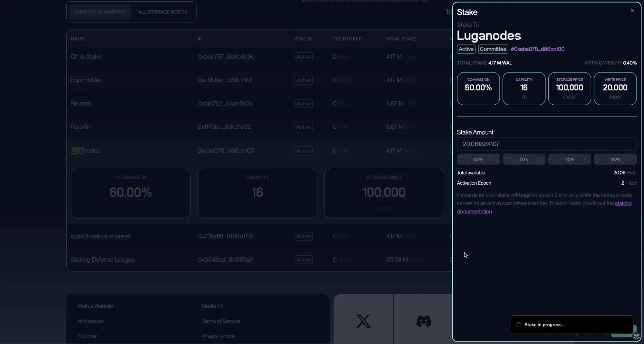Click the YOUR STAKE column header

[x=347, y=39]
